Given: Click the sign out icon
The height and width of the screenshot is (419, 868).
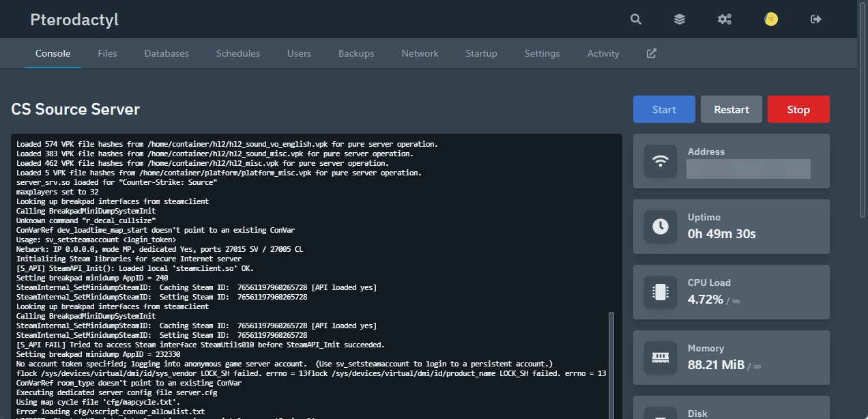Looking at the screenshot, I should 815,19.
